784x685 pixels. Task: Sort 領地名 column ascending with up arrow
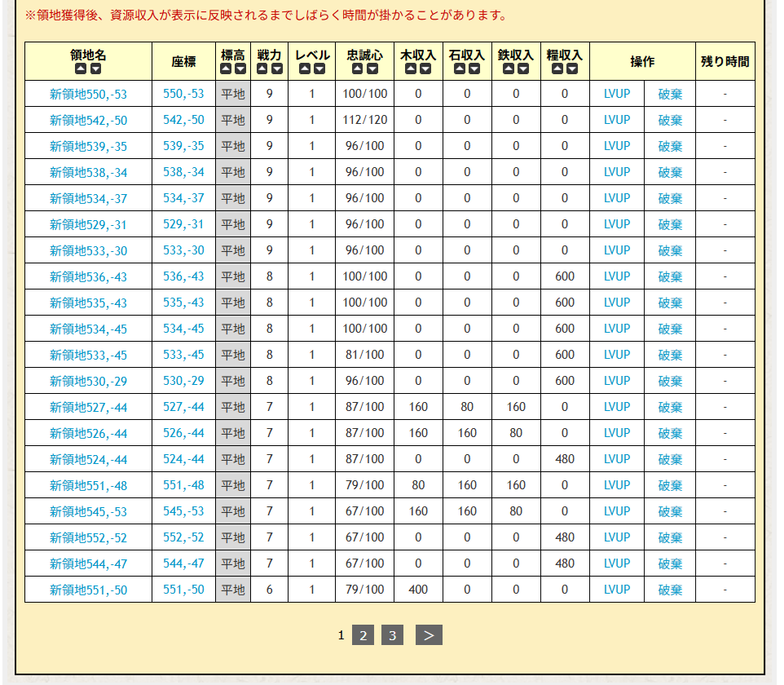81,69
